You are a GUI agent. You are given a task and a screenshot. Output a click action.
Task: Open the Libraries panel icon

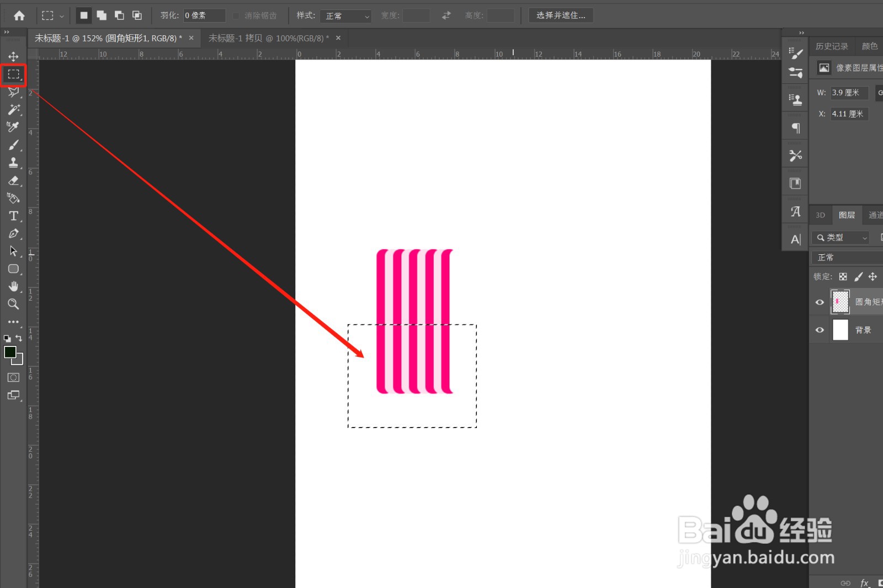point(795,183)
